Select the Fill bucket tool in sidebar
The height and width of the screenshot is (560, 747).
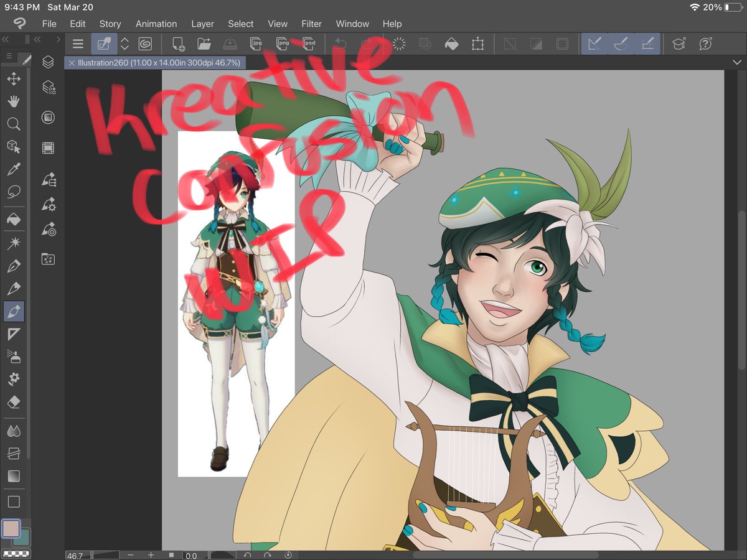(14, 219)
